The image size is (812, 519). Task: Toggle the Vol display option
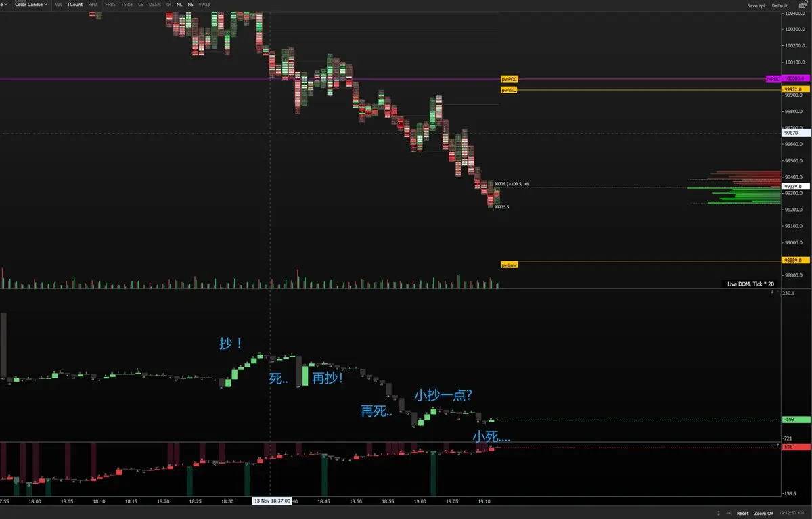58,4
